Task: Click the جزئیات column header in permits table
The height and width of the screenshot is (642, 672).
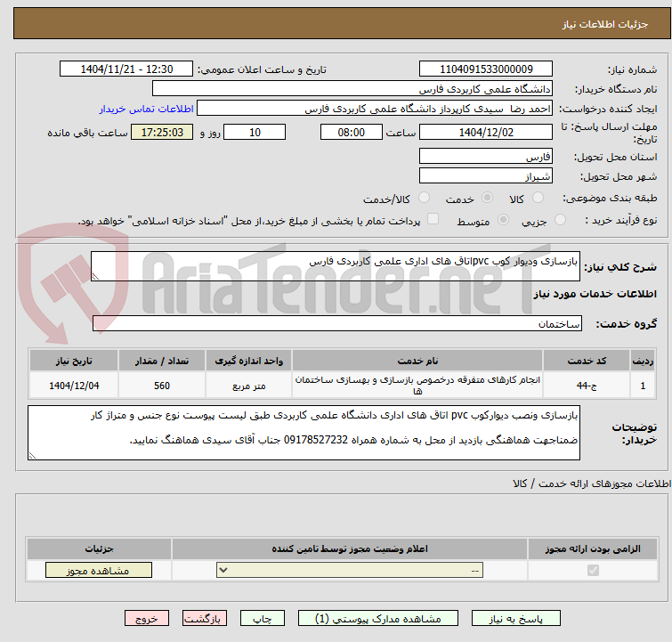Action: click(99, 549)
